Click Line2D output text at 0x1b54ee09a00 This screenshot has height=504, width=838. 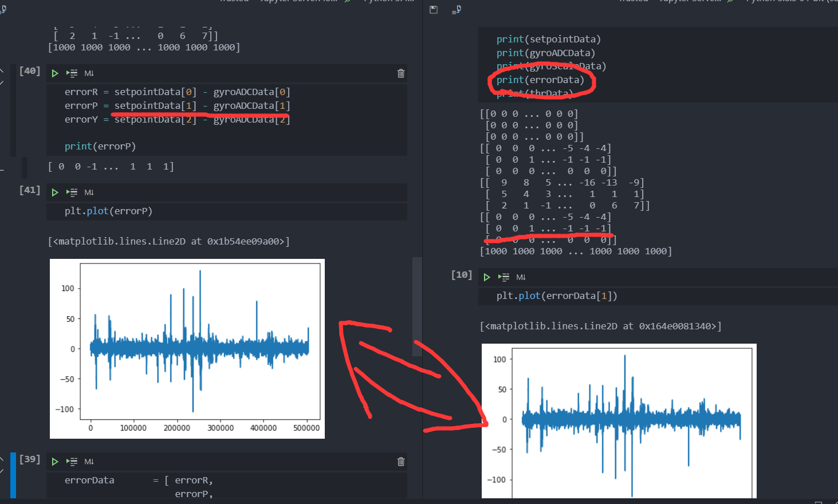tap(169, 241)
